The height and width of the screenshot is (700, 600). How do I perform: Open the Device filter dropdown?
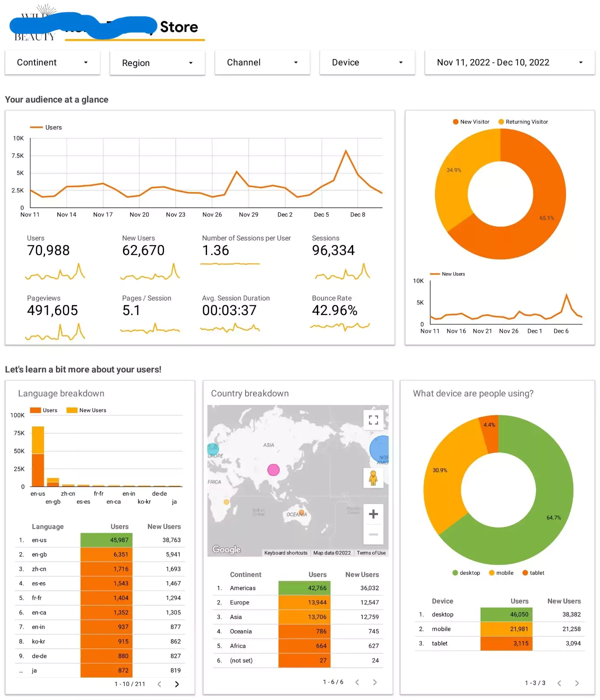[368, 63]
